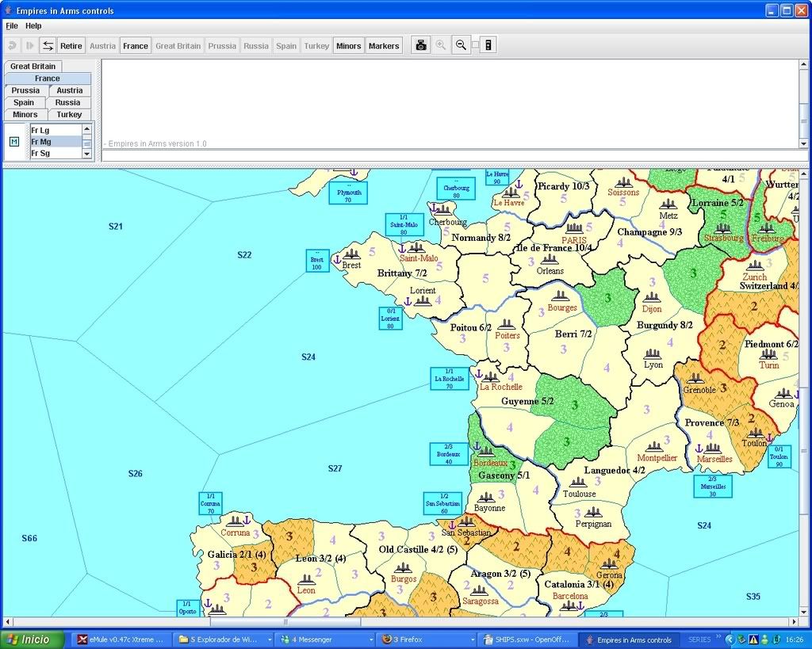Viewport: 812px width, 649px height.
Task: Click the camera snapshot icon
Action: pyautogui.click(x=421, y=45)
